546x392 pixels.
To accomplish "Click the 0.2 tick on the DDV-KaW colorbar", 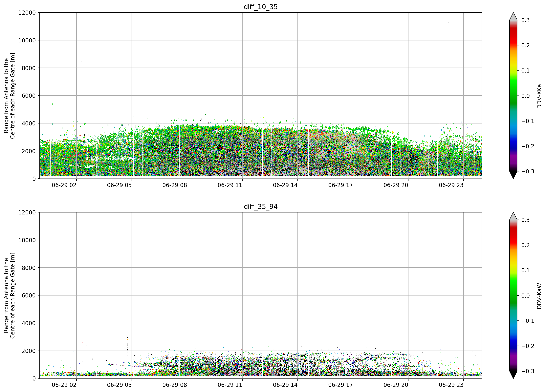I will coord(526,245).
